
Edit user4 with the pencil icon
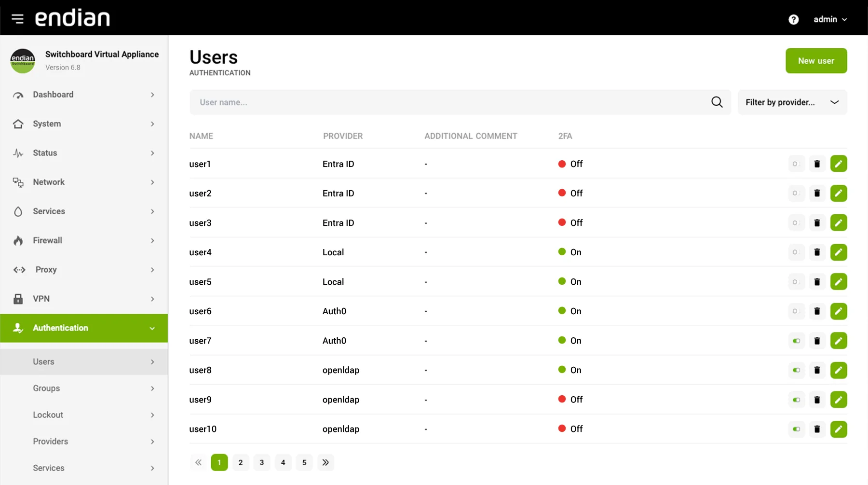(839, 252)
